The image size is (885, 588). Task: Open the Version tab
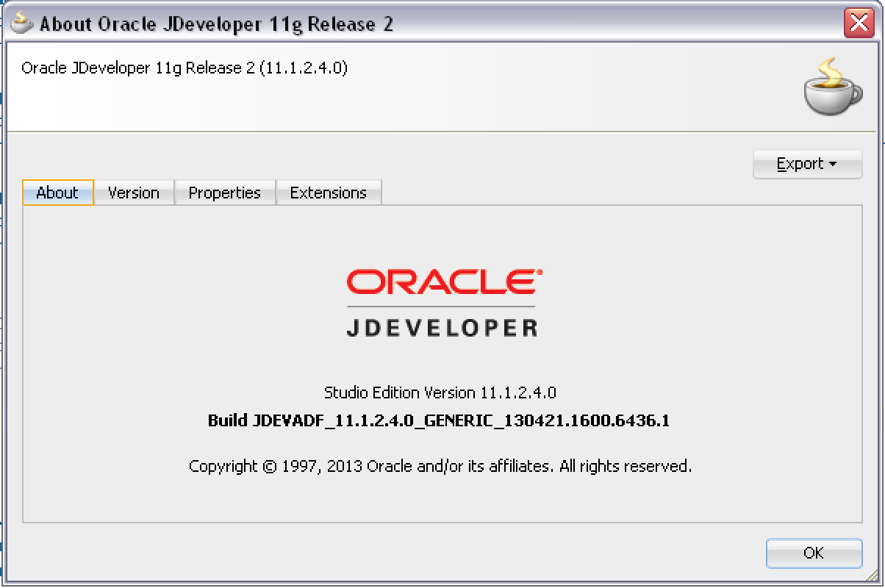click(x=134, y=193)
